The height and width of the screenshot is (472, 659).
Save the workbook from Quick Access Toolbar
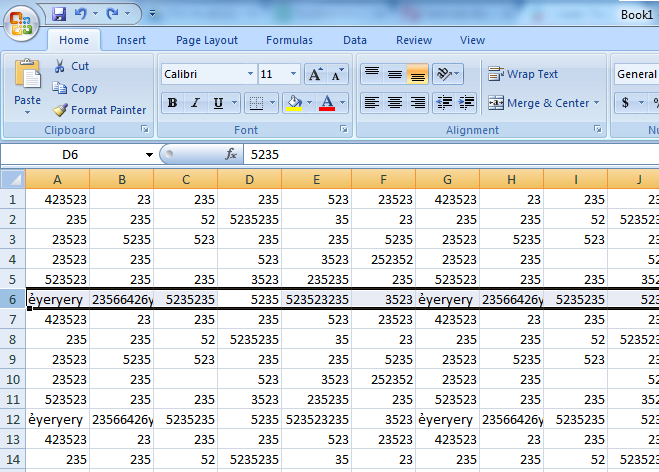pos(59,14)
